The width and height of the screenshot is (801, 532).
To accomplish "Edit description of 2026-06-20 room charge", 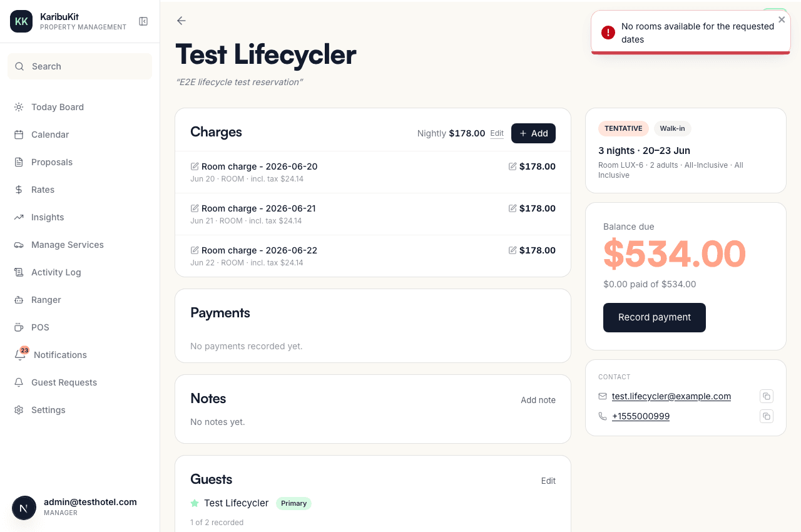I will pyautogui.click(x=195, y=166).
